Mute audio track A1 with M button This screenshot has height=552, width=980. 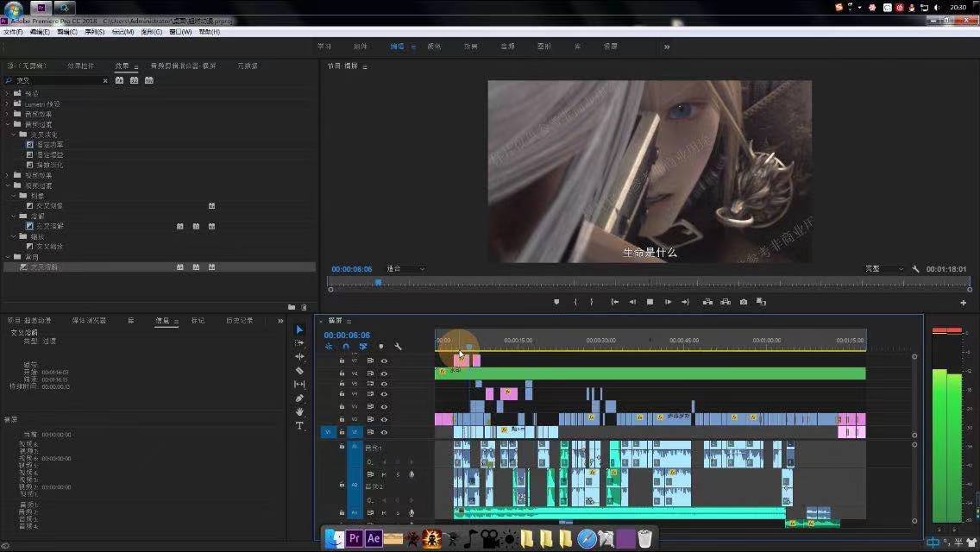click(x=384, y=474)
